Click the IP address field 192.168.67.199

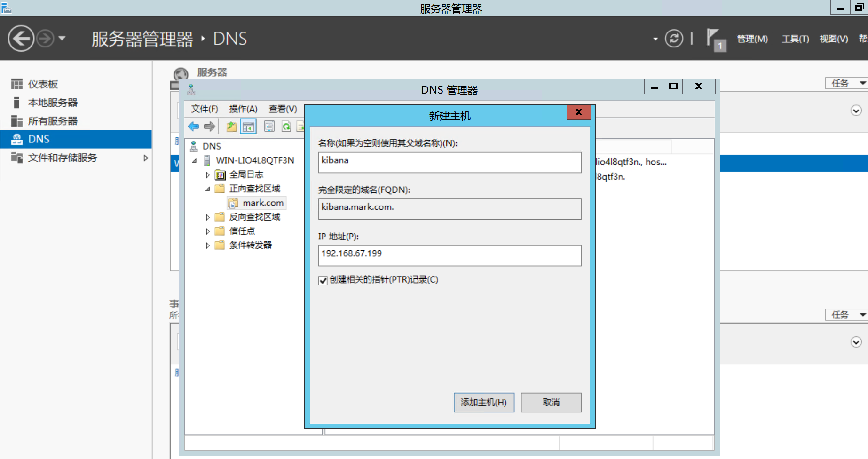click(x=450, y=255)
